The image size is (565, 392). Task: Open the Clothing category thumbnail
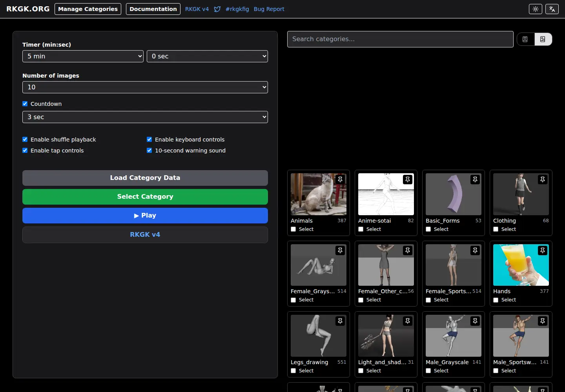521,194
